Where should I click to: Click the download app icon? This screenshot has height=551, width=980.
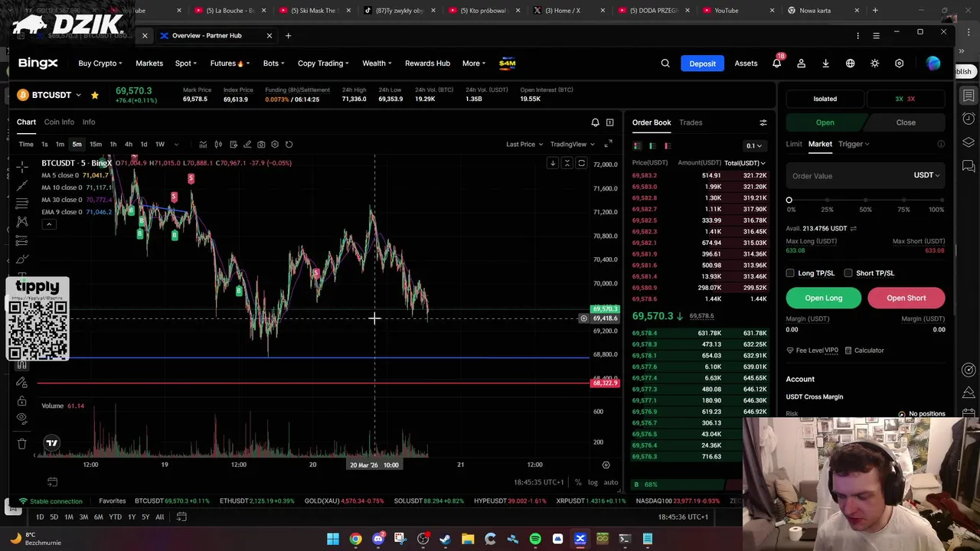coord(825,64)
